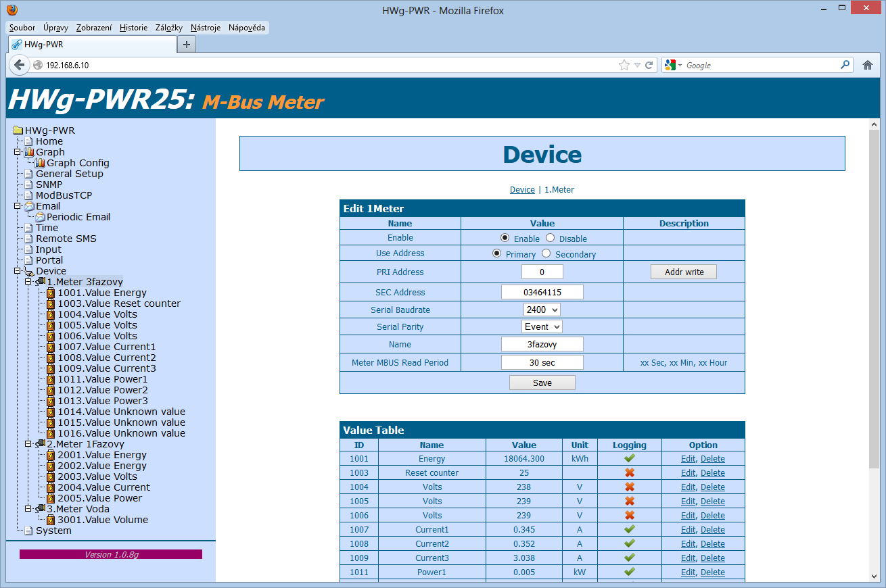Click the PRI Address input field
This screenshot has width=886, height=588.
tap(542, 272)
